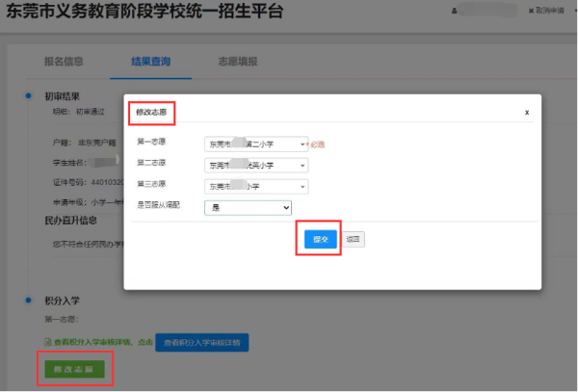The width and height of the screenshot is (578, 392).
Task: Click the 积分入学 section heading
Action: tap(62, 301)
